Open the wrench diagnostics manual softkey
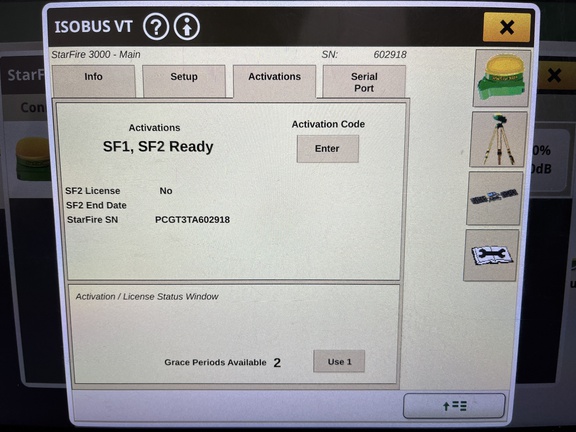The image size is (576, 432). tap(492, 255)
